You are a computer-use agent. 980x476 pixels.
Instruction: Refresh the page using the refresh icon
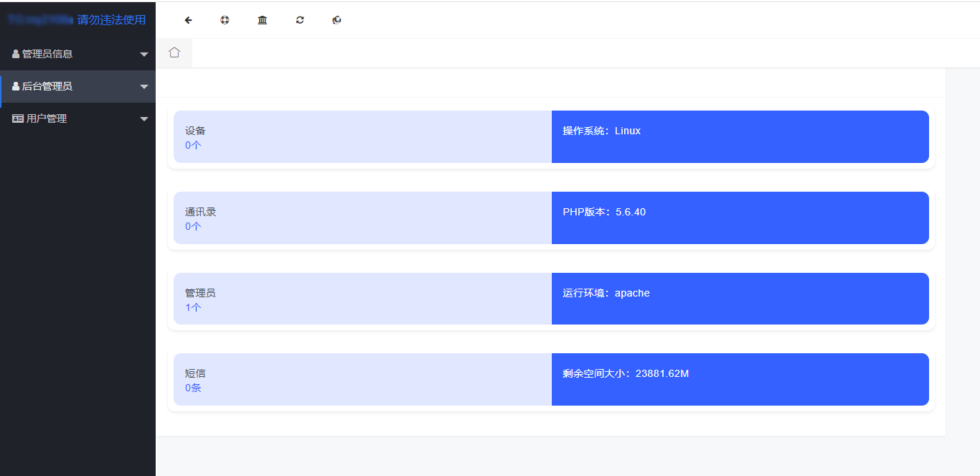(x=299, y=20)
